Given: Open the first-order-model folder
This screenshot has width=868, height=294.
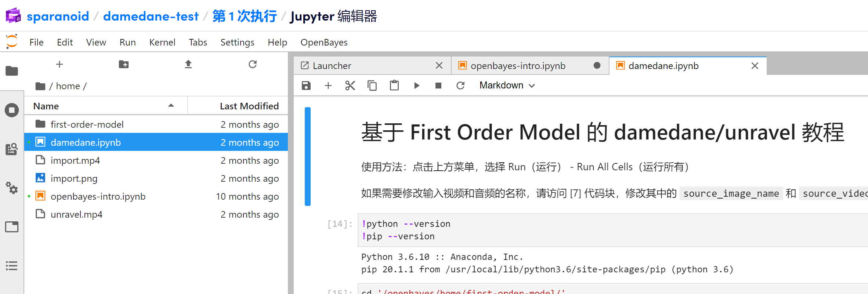Looking at the screenshot, I should [x=87, y=124].
